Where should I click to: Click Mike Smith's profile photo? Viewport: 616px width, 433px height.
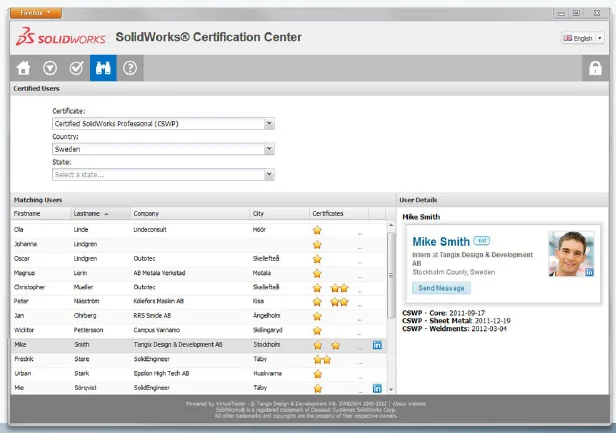click(571, 253)
